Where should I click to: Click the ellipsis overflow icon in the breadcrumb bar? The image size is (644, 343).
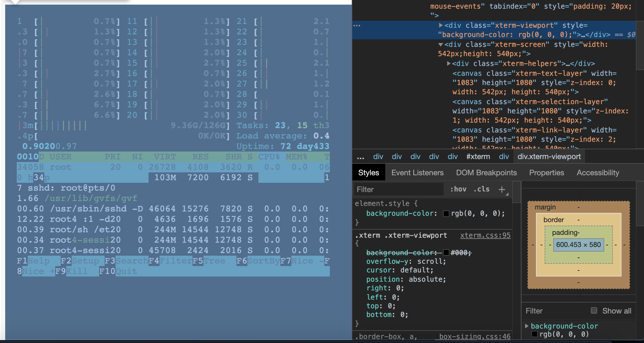(360, 156)
